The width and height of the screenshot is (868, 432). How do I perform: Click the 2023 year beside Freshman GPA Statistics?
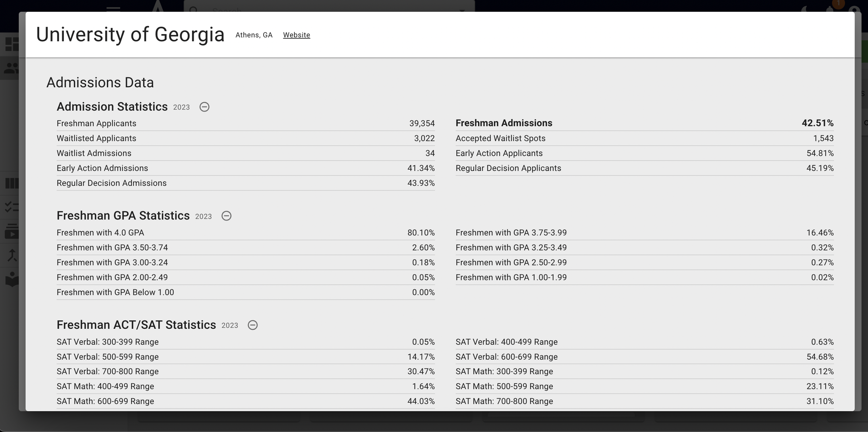coord(203,217)
